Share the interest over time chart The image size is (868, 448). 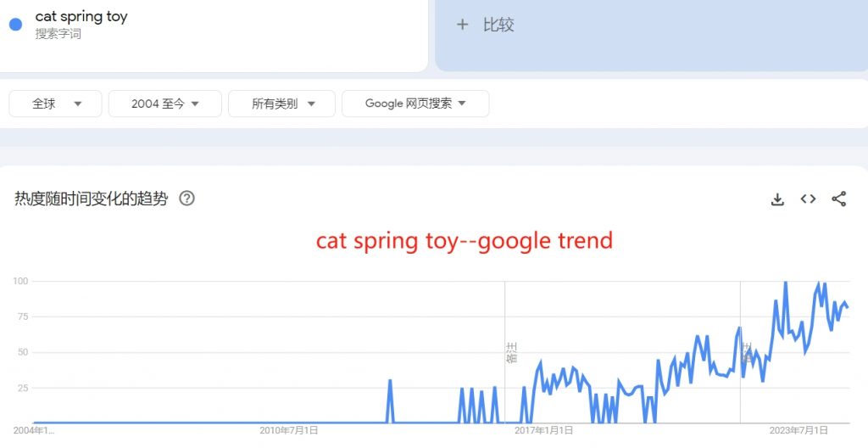click(x=838, y=199)
